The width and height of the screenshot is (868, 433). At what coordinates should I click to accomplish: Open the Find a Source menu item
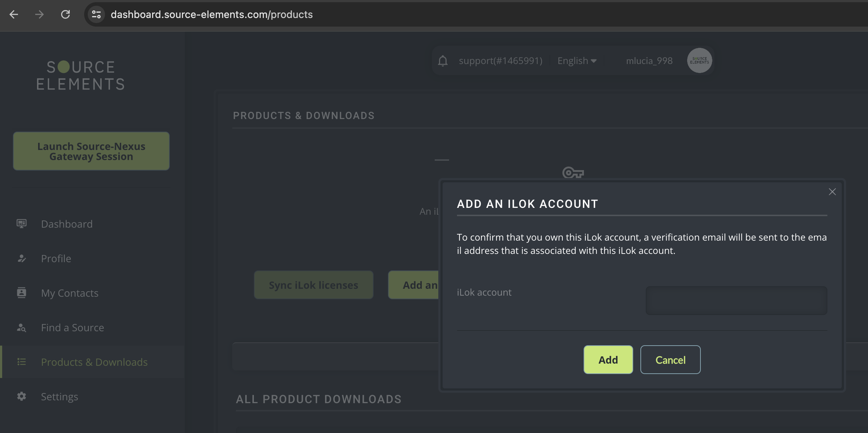point(72,328)
